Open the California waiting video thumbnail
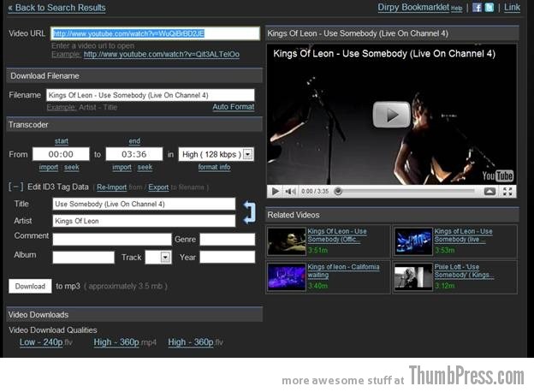This screenshot has height=392, width=534. click(287, 276)
